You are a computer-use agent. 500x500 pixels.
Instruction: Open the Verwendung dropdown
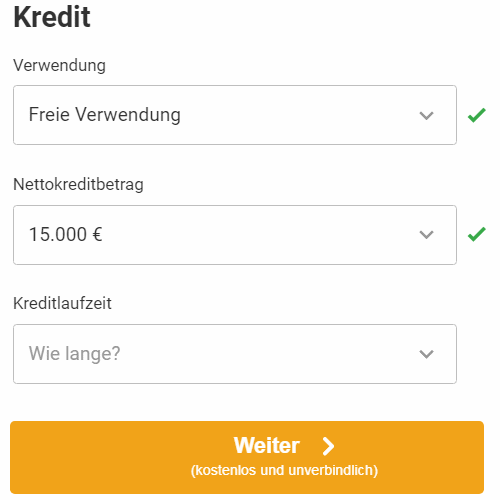tap(235, 115)
